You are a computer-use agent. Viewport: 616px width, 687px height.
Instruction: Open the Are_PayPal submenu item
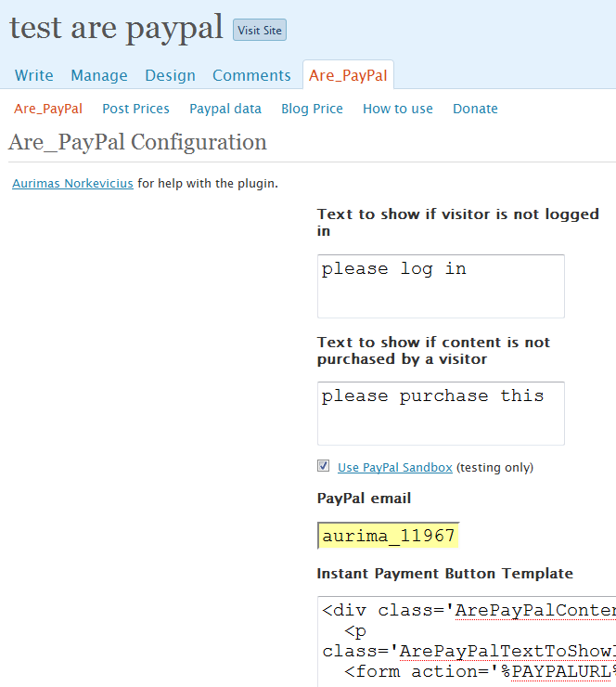coord(48,109)
